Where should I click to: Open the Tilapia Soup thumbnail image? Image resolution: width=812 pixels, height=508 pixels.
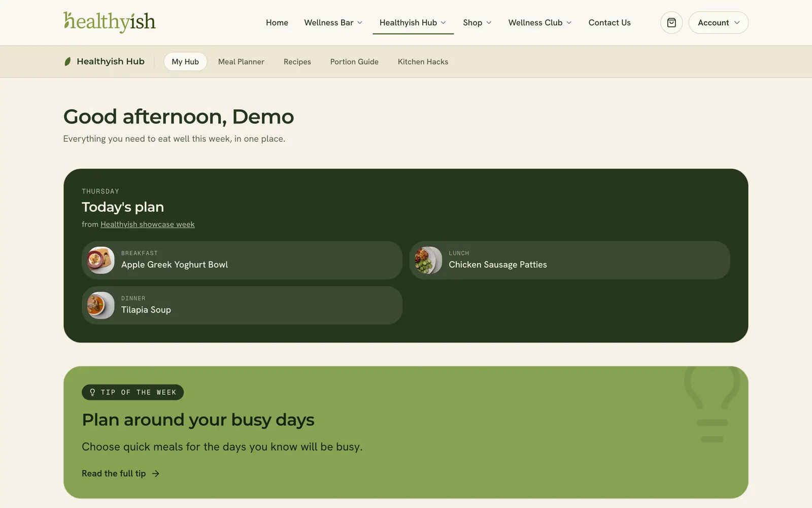click(101, 305)
